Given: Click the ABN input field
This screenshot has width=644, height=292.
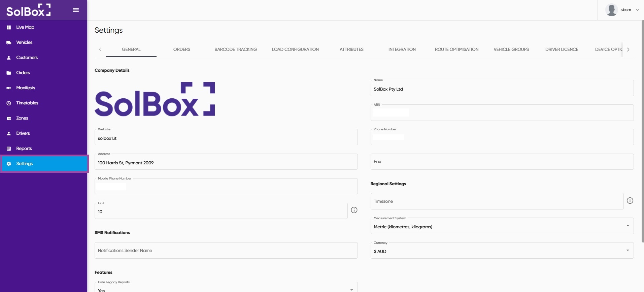Looking at the screenshot, I should click(x=502, y=113).
